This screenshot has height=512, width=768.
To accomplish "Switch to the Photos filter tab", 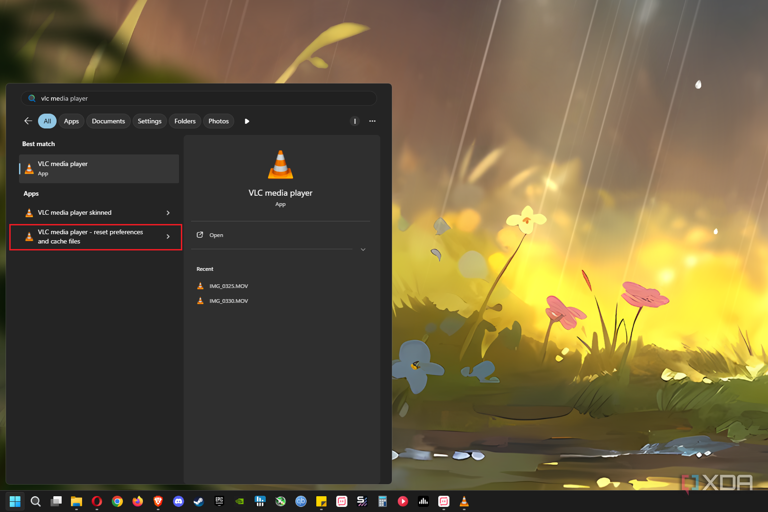I will (x=218, y=121).
